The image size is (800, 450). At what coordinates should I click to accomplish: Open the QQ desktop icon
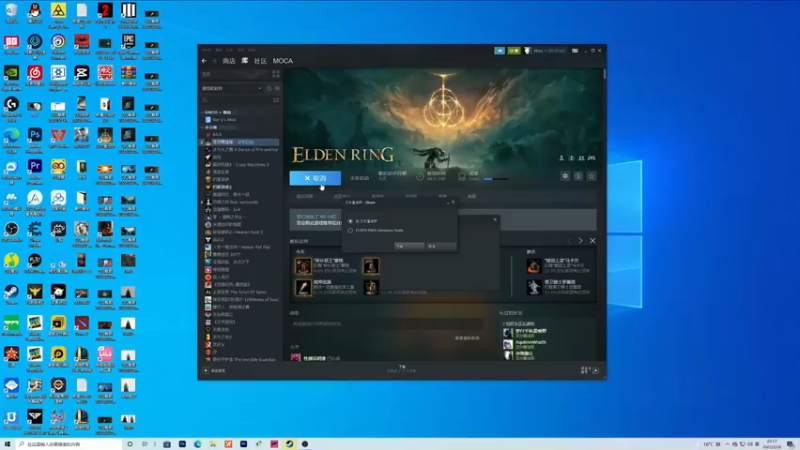pos(35,13)
